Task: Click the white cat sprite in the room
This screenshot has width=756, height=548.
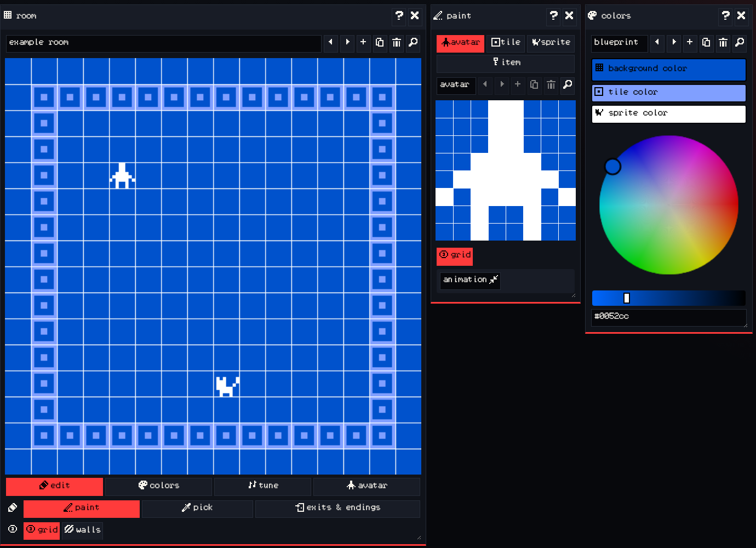Action: point(227,386)
